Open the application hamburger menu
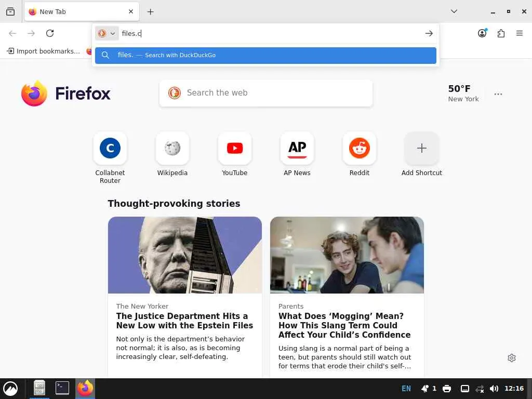 (x=520, y=33)
